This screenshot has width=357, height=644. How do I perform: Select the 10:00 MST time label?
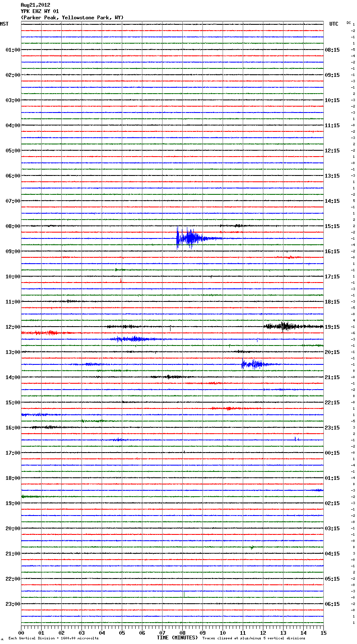13,277
